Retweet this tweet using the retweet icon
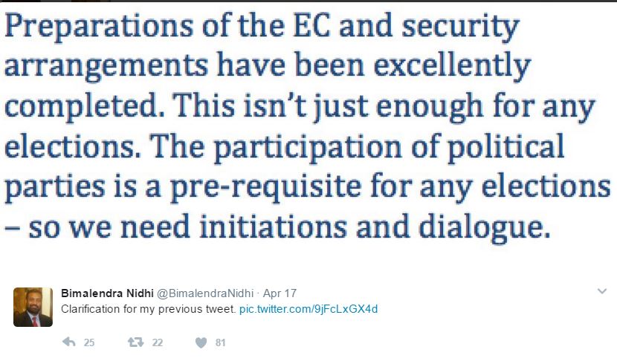 (x=135, y=342)
